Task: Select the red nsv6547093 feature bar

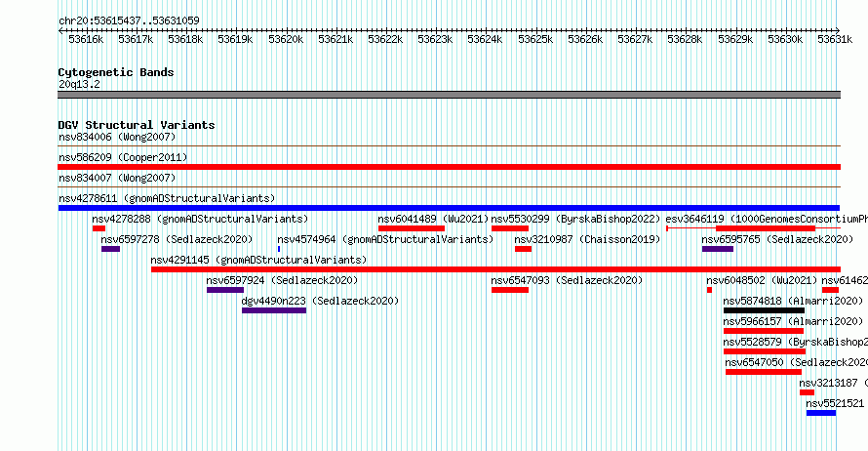Action: pyautogui.click(x=510, y=290)
